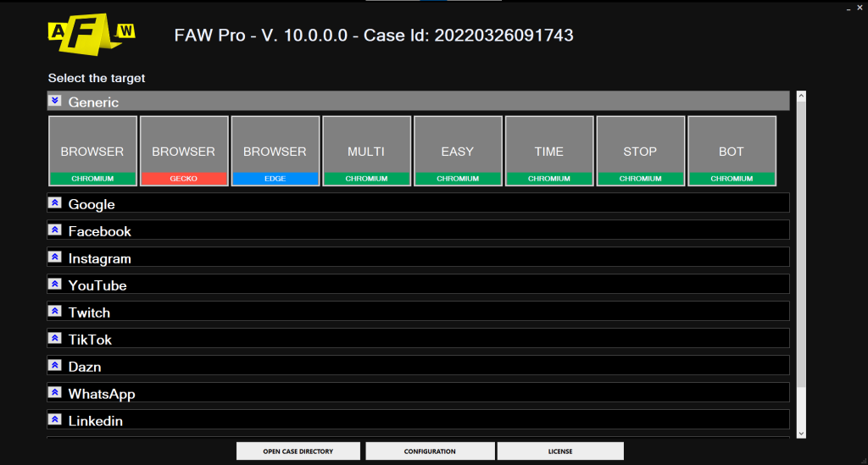Expand the Facebook section chevron
The image size is (868, 465).
(x=55, y=230)
